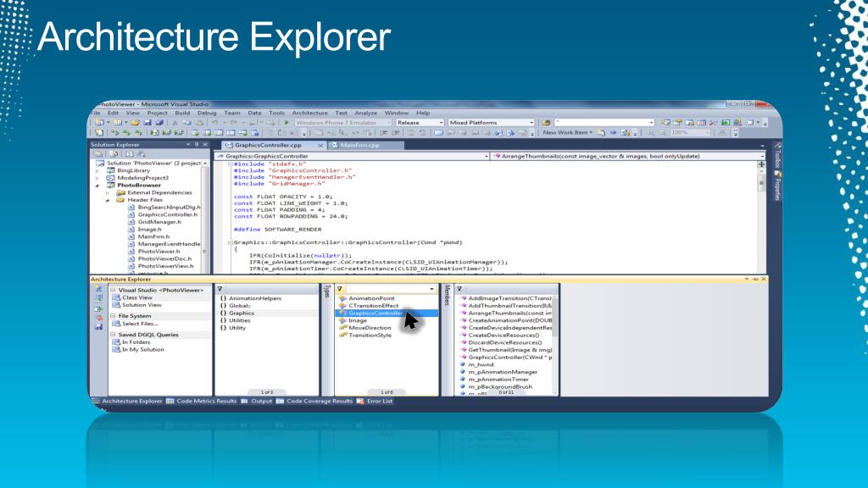Click the Find in Files icon beside search box
The image size is (868, 488).
coord(546,122)
